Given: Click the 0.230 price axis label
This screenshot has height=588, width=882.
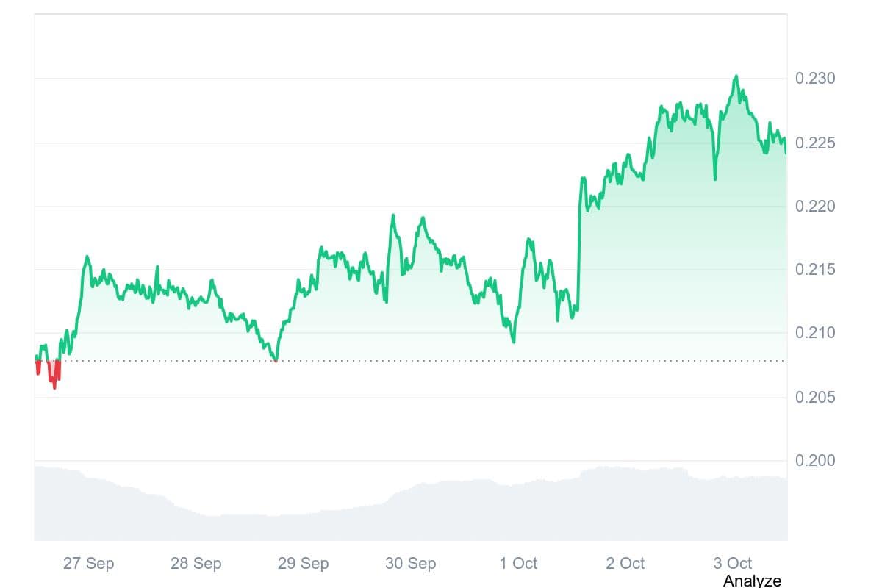Looking at the screenshot, I should click(x=815, y=79).
